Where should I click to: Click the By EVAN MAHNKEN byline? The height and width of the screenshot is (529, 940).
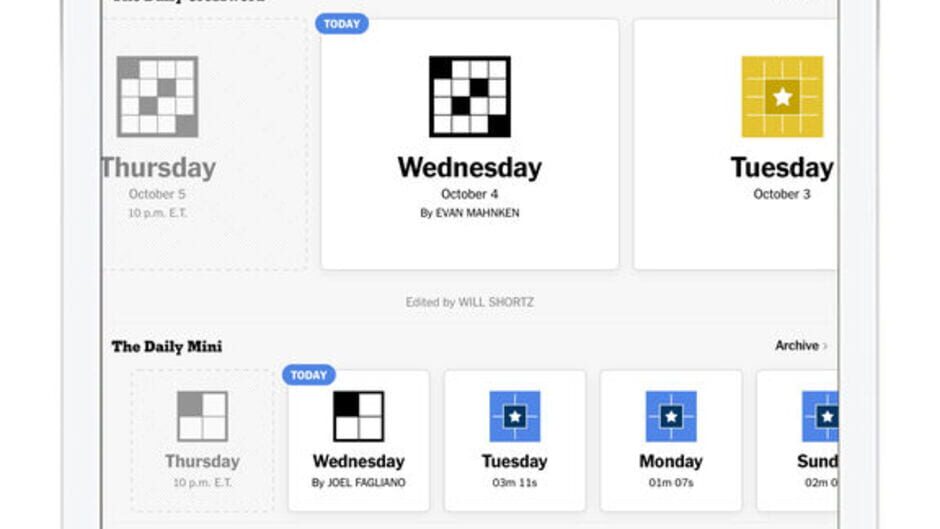click(469, 213)
